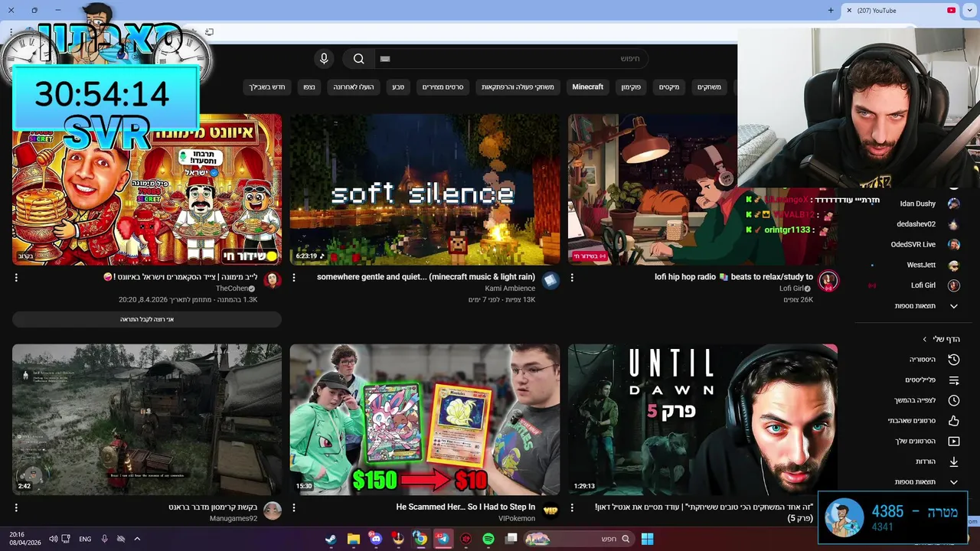Open the VIPokemon channel avatar
The image size is (980, 551).
[550, 510]
